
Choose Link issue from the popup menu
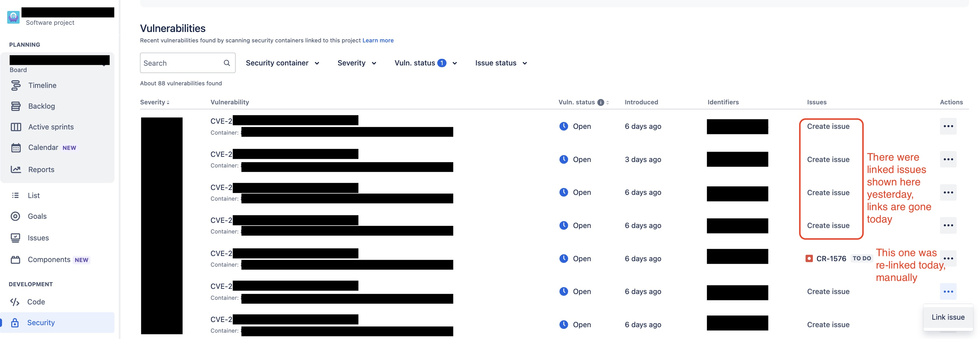[948, 317]
